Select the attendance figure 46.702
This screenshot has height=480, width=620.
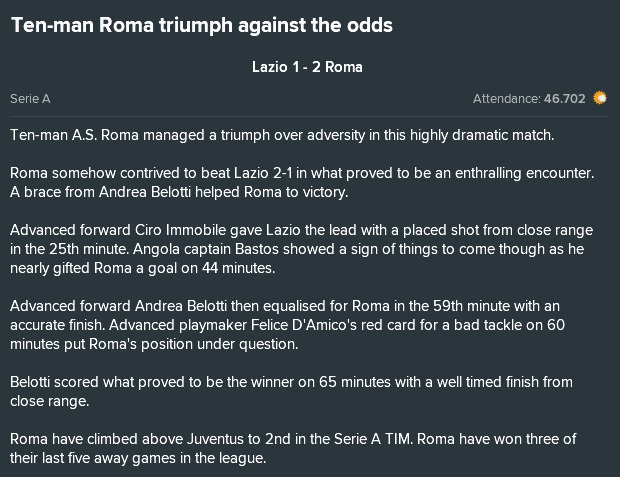564,98
